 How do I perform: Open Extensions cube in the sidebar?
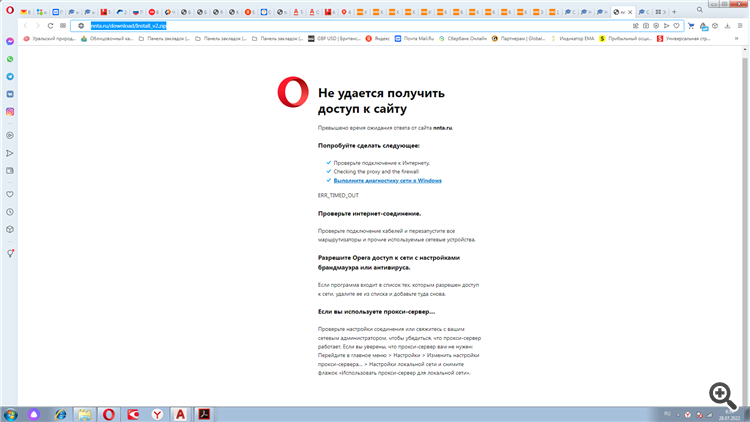[10, 229]
